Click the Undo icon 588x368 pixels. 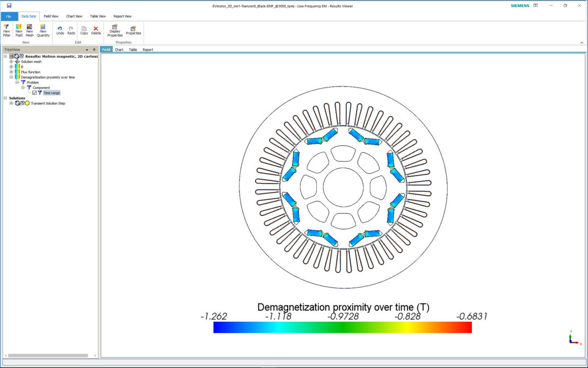pos(60,30)
